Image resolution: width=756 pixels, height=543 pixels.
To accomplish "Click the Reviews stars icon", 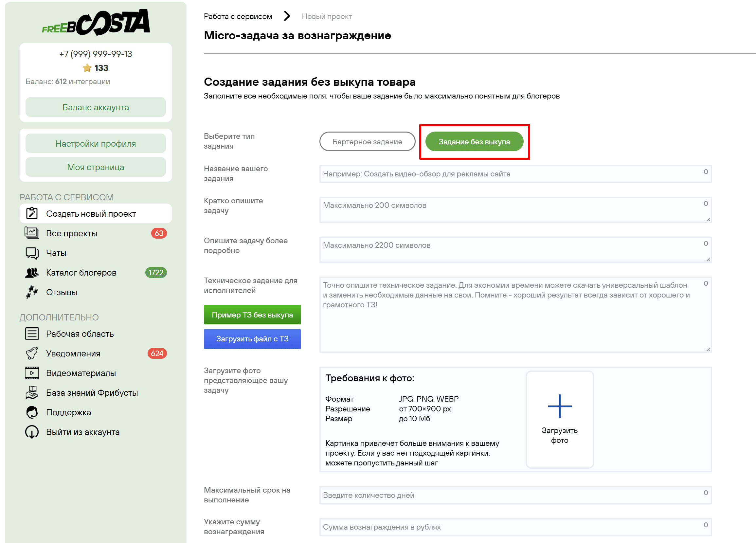I will (x=32, y=292).
